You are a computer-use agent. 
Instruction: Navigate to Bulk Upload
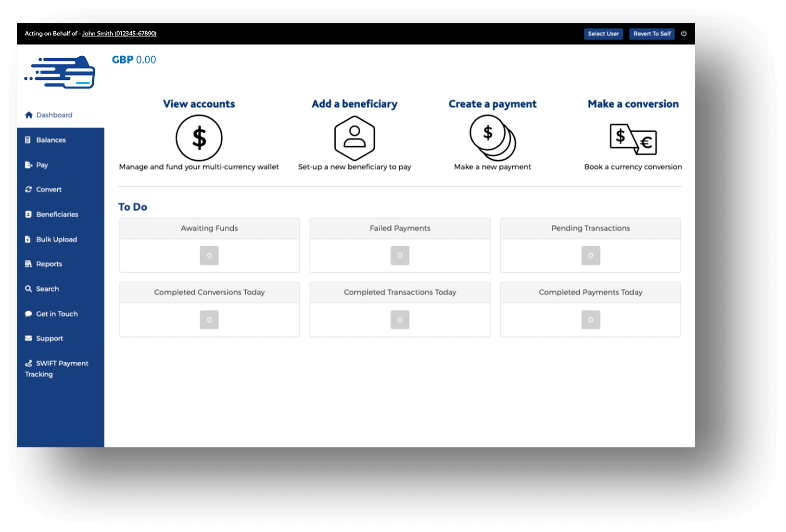pos(56,240)
